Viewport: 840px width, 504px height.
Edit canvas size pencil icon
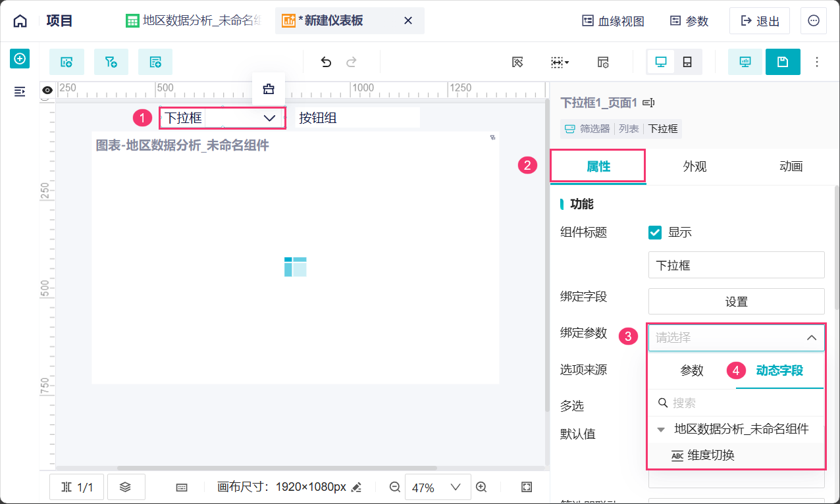(x=356, y=488)
